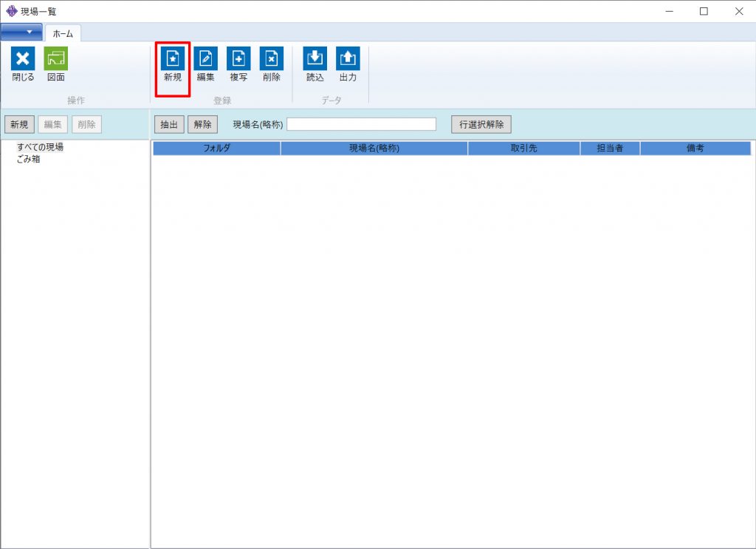Viewport: 756px width, 549px height.
Task: Click the 解除 clear filter button
Action: pyautogui.click(x=202, y=124)
